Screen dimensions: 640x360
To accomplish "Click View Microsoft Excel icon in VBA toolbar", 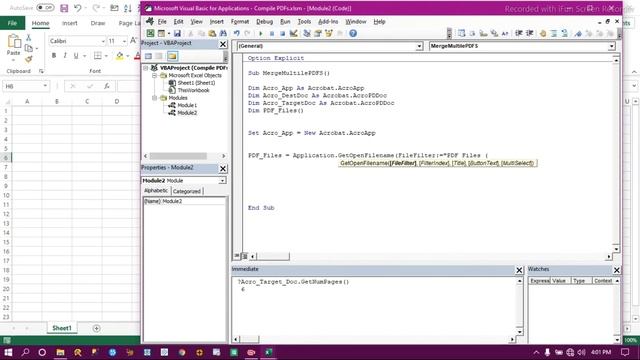I will 151,33.
